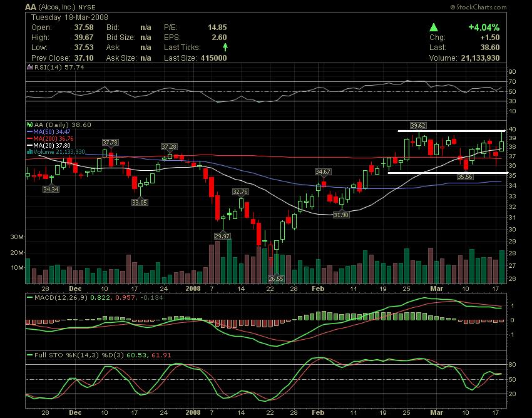Click the stochastic %D value 61.91
Screen dimensions: 532x418
[161, 355]
